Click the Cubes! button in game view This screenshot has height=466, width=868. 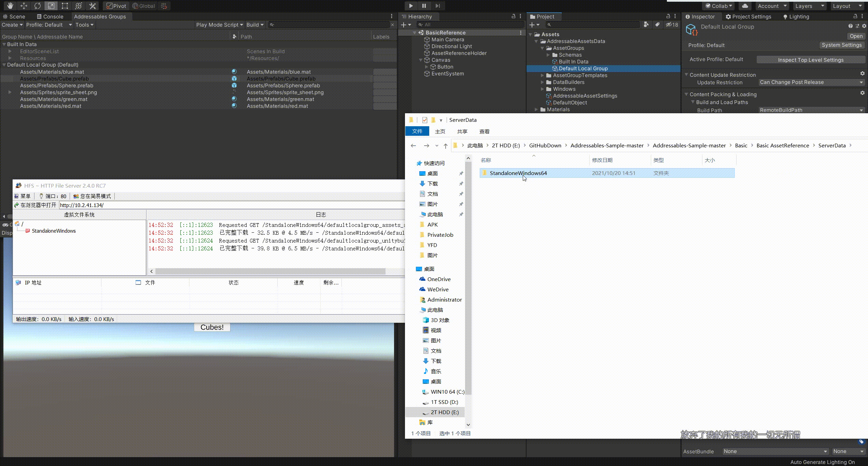point(212,327)
